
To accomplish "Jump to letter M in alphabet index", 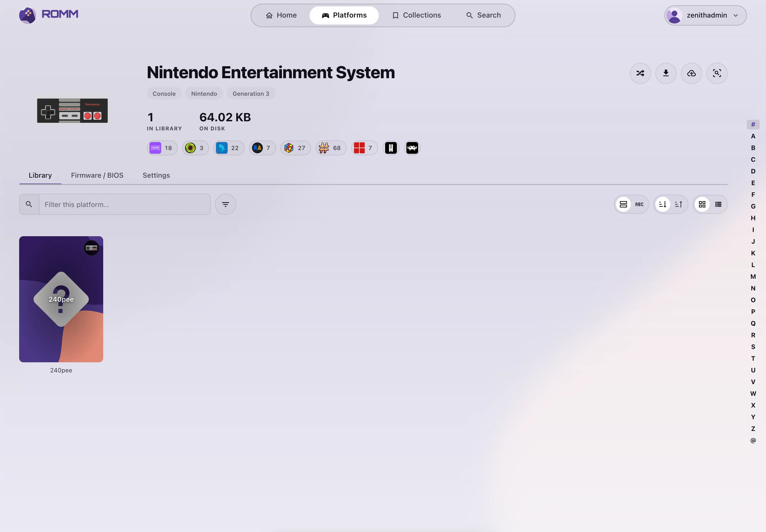I will point(753,277).
